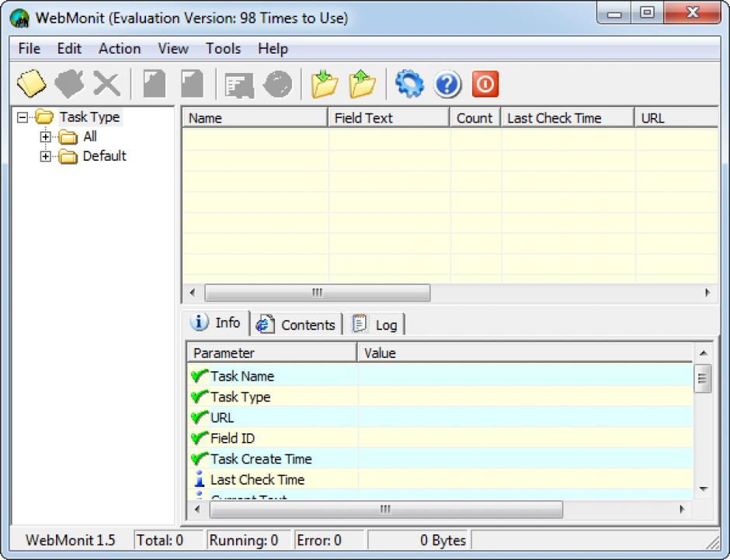This screenshot has height=560, width=730.
Task: Click the Task Type root folder icon
Action: click(44, 117)
